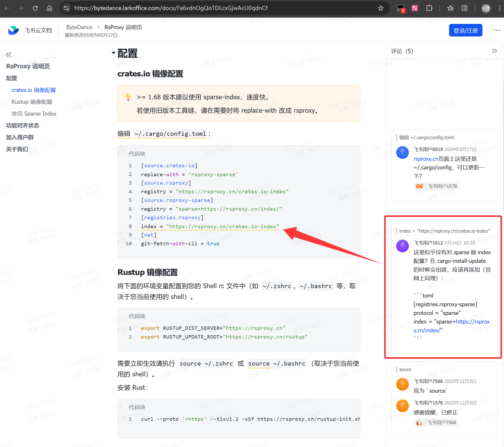This screenshot has height=447, width=504.
Task: Click the crates.io 镜像配置 heading
Action: point(150,74)
